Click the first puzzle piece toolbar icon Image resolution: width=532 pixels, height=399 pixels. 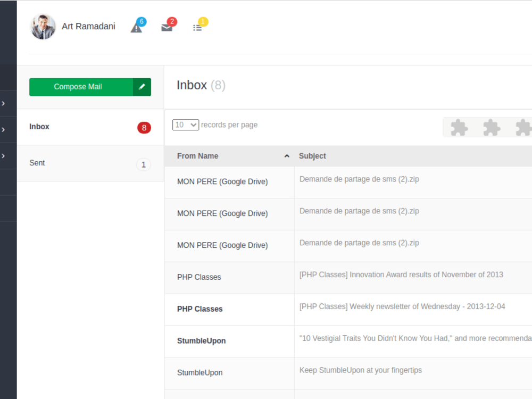point(459,128)
